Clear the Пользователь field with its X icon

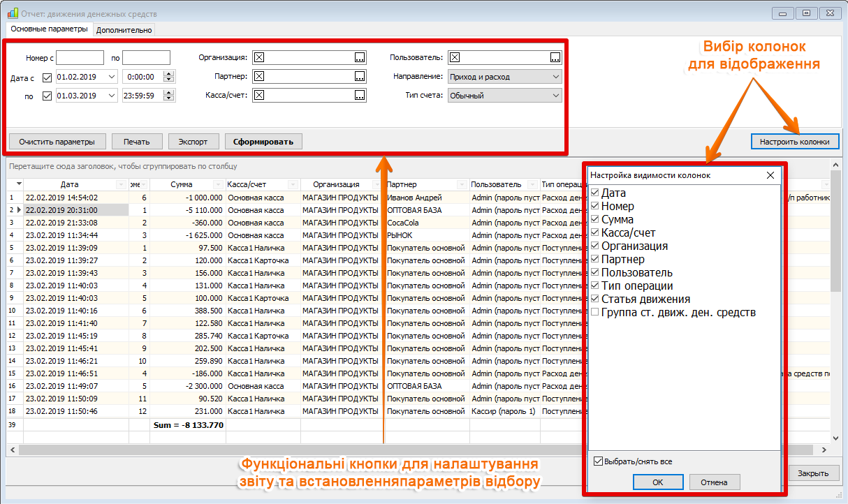pyautogui.click(x=455, y=57)
